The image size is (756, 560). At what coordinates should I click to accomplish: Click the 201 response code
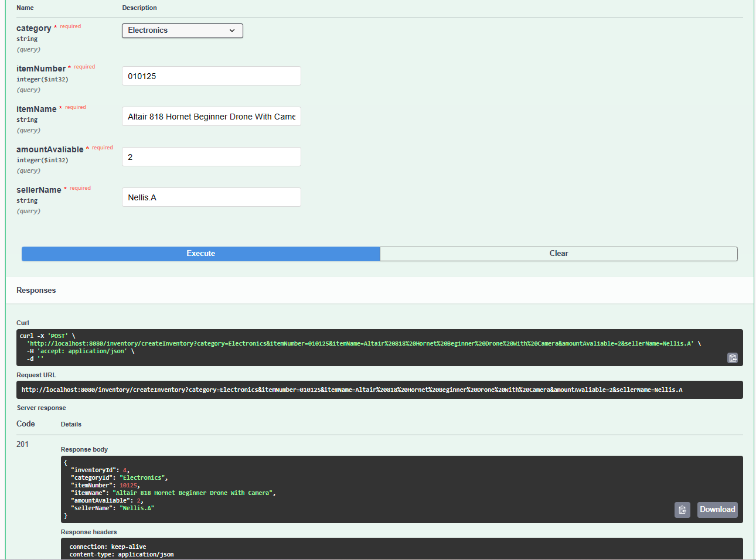pyautogui.click(x=22, y=444)
